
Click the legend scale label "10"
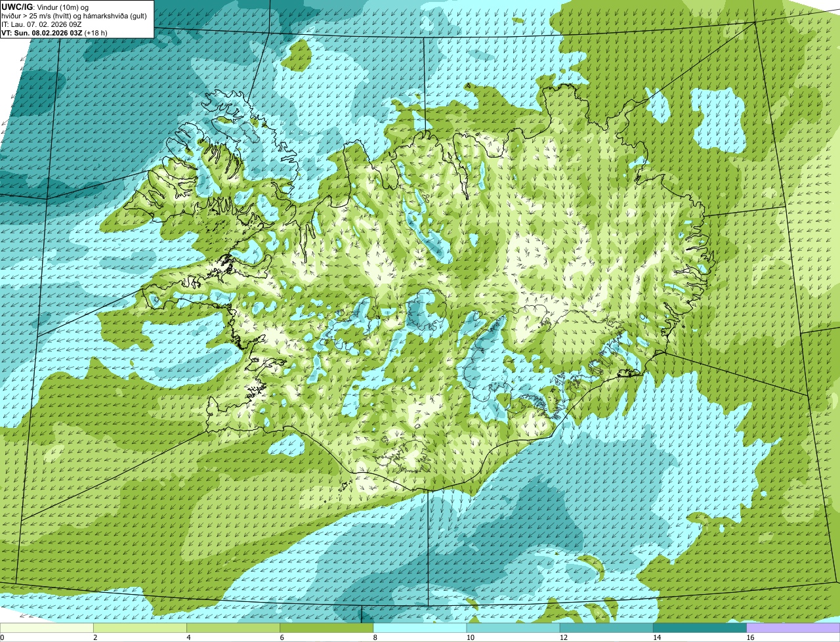470,637
